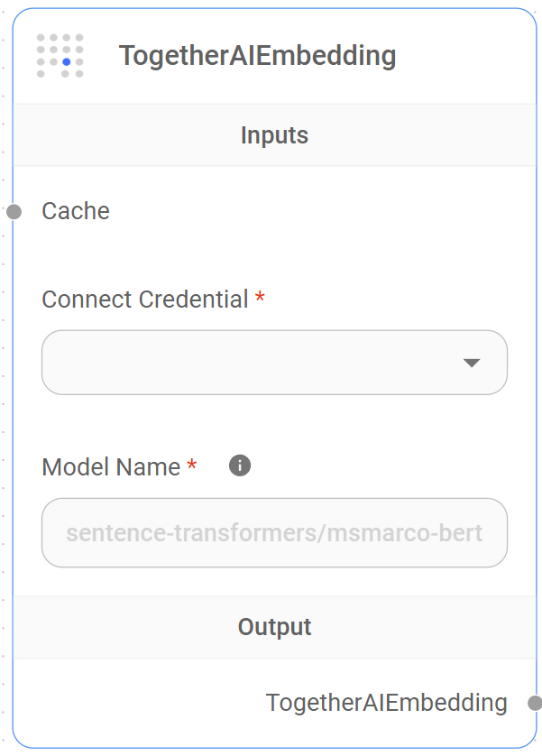Click the TogetherAIEmbedding output label

click(386, 703)
